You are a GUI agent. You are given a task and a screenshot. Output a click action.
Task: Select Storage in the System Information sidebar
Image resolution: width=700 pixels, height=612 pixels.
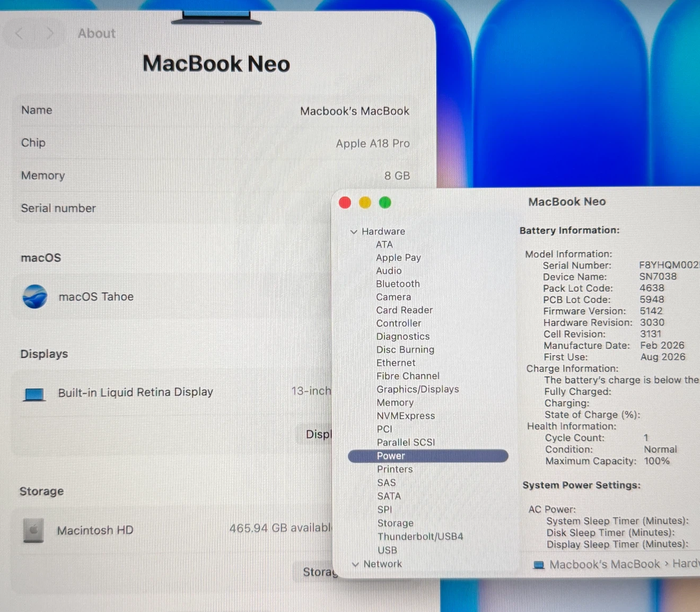click(396, 523)
